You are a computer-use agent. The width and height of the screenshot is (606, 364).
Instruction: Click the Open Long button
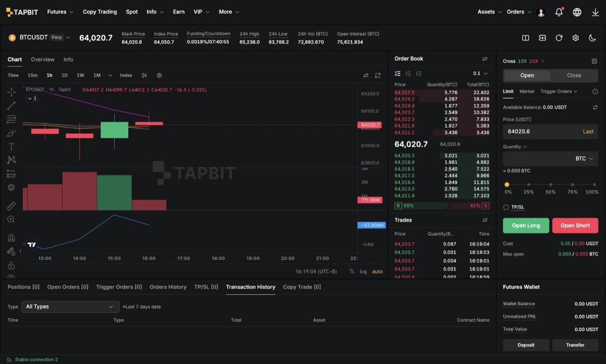coord(526,226)
